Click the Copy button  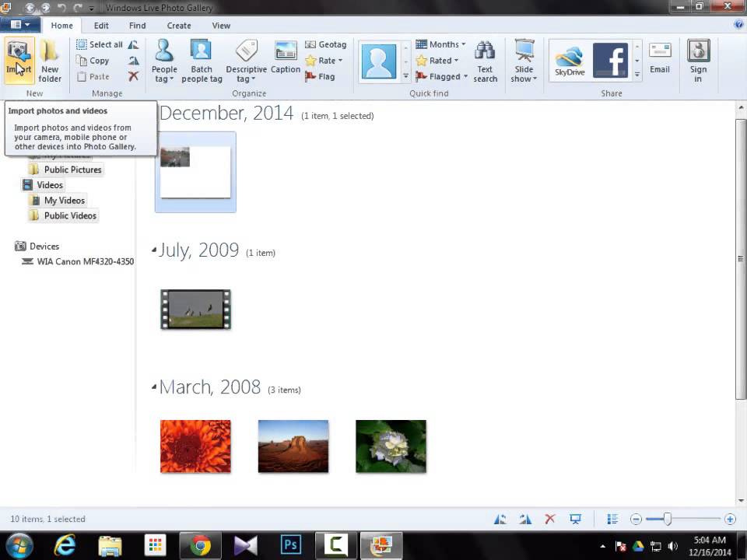click(x=93, y=61)
